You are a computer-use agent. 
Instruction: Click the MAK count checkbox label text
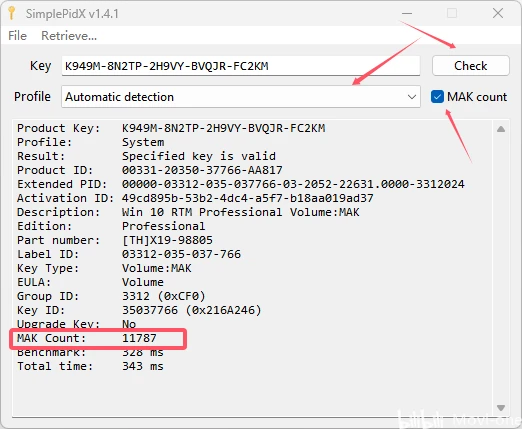click(477, 97)
